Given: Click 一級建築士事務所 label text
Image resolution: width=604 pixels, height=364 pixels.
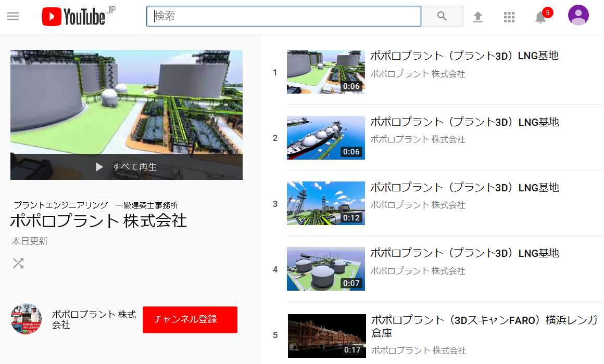Looking at the screenshot, I should click(147, 205).
